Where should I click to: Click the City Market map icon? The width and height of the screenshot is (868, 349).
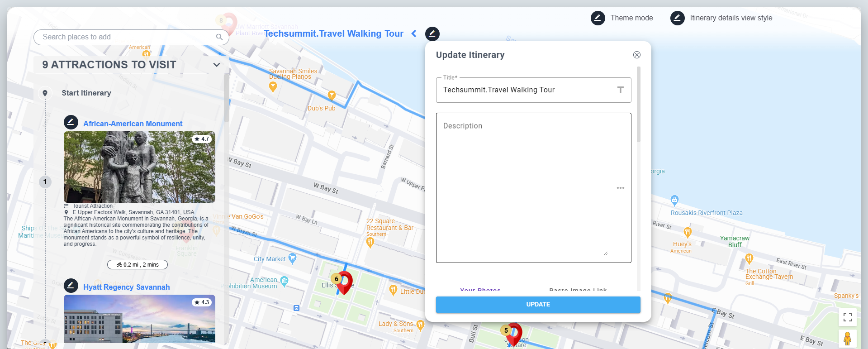click(292, 259)
